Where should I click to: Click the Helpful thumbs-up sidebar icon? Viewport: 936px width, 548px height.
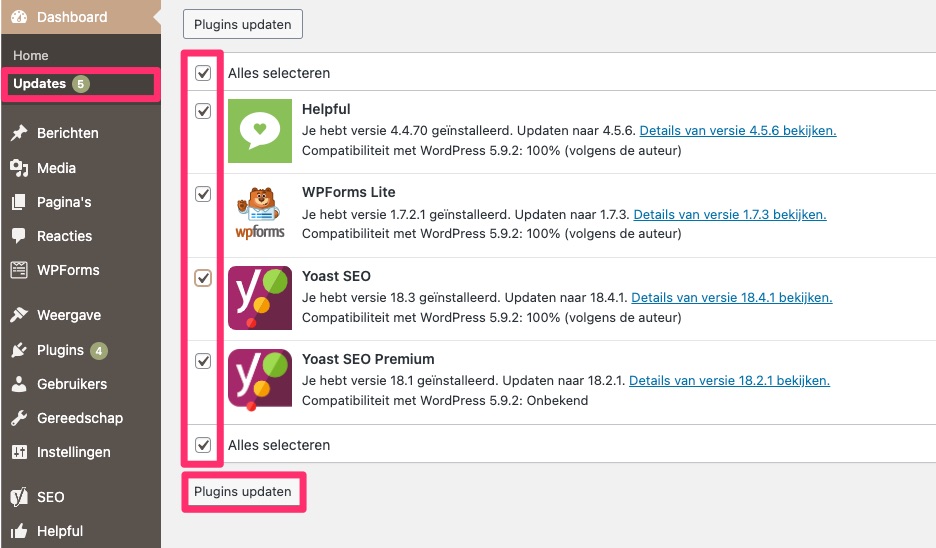pyautogui.click(x=19, y=531)
